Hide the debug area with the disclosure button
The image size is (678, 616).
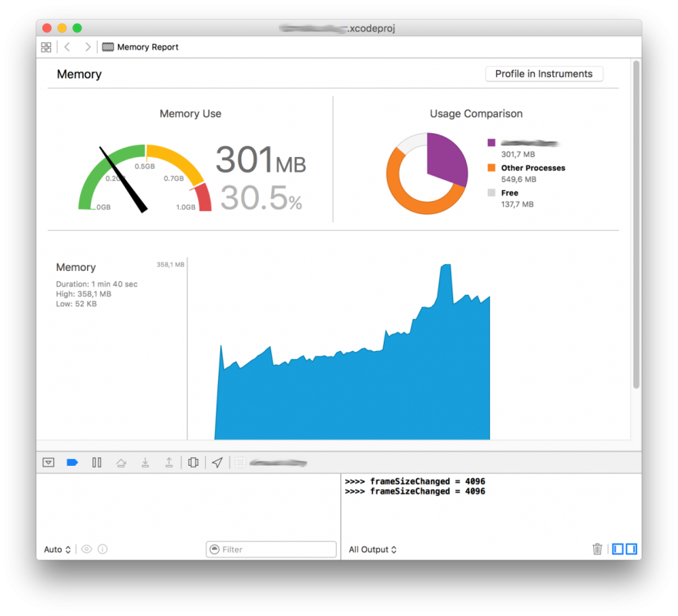click(x=49, y=463)
